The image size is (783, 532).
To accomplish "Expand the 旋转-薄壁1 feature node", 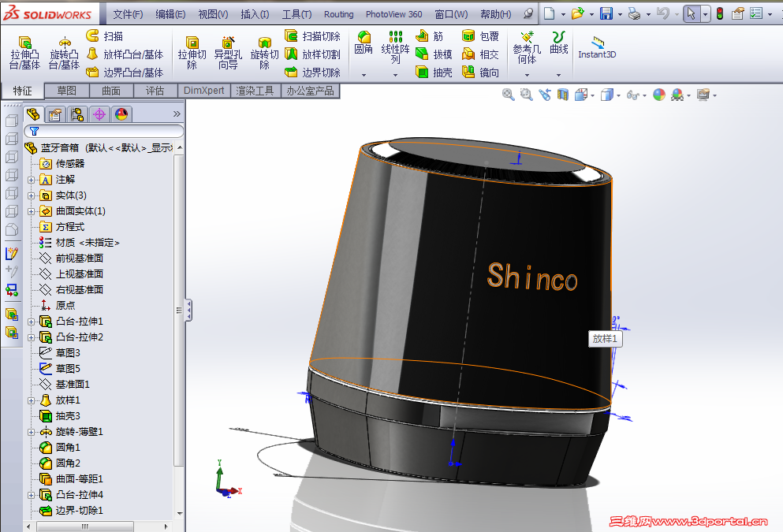I will (31, 432).
